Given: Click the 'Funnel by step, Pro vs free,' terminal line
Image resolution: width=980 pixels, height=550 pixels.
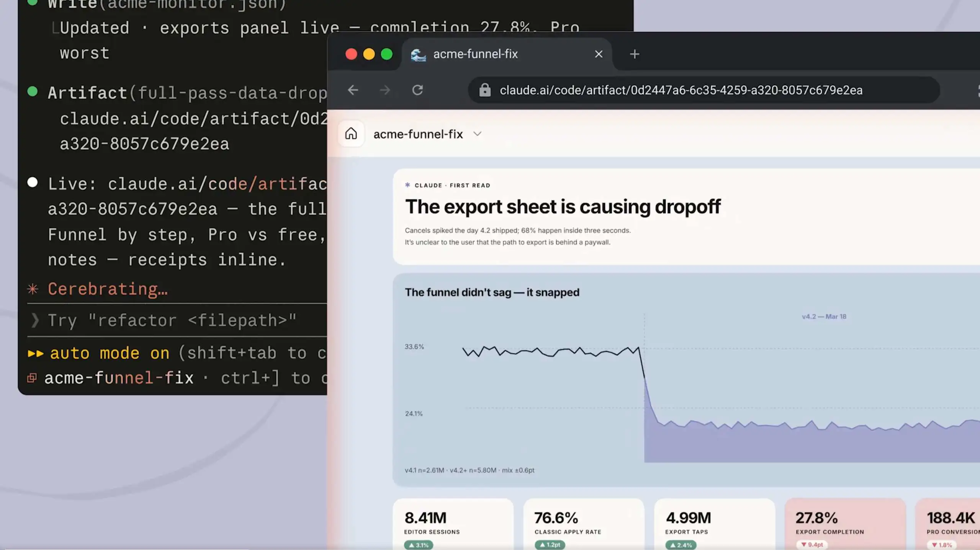Looking at the screenshot, I should coord(187,235).
